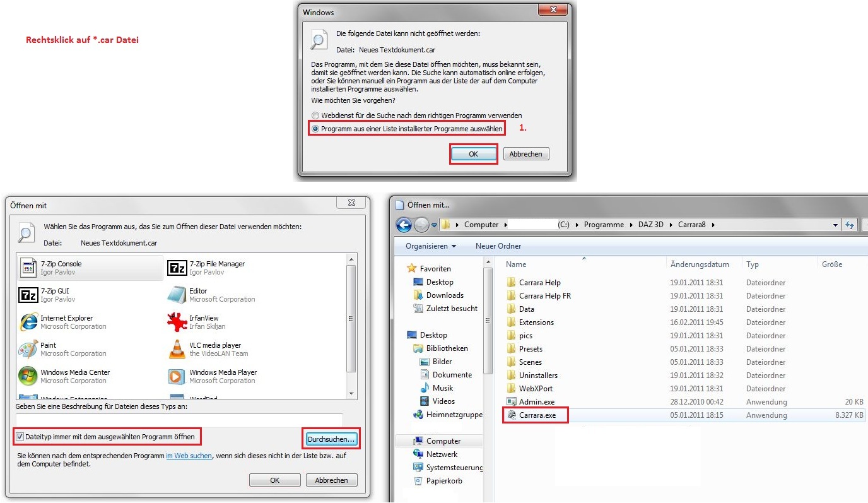
Task: Pick the Paint program icon
Action: click(x=28, y=349)
